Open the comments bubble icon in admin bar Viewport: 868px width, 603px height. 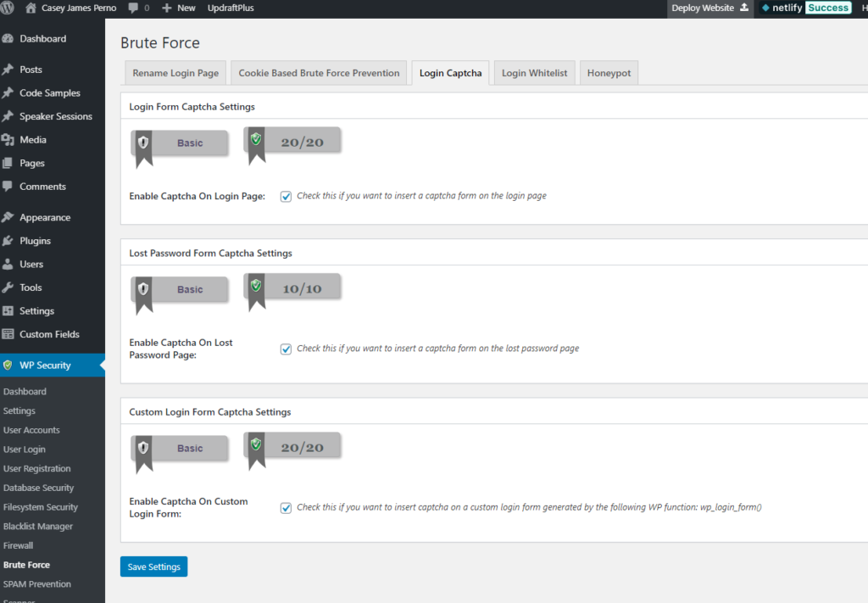133,8
